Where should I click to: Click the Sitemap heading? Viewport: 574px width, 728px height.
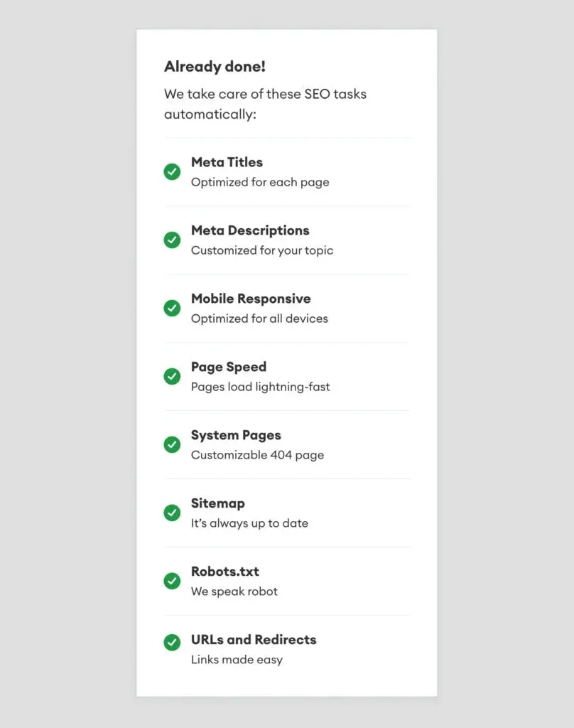coord(218,503)
